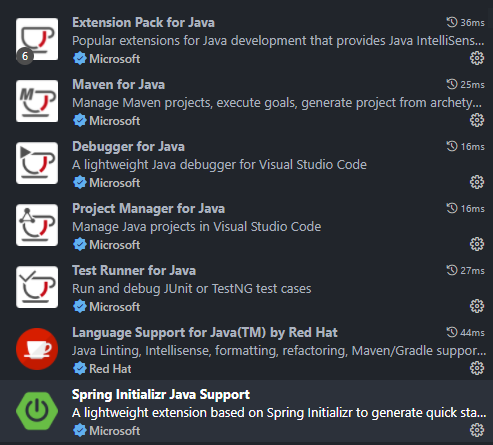
Task: Open manage gear for Spring Initializr Java Support
Action: tap(477, 430)
